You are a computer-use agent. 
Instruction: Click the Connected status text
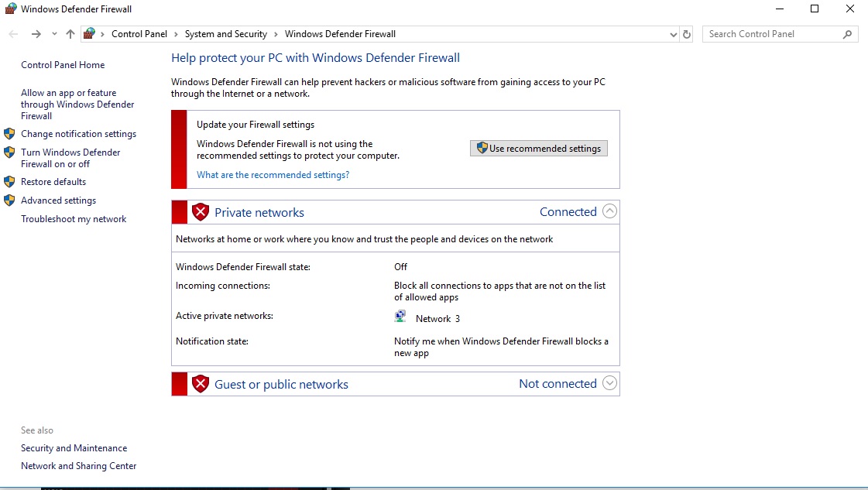568,211
